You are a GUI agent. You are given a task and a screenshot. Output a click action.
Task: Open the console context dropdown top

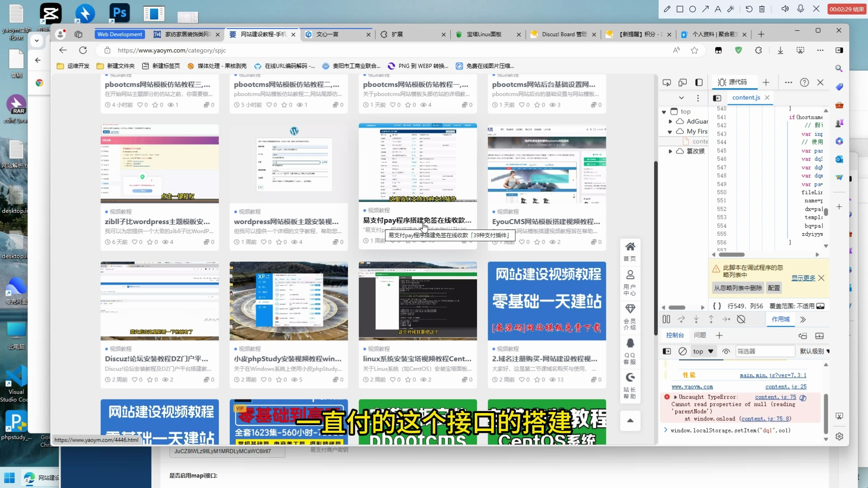703,352
